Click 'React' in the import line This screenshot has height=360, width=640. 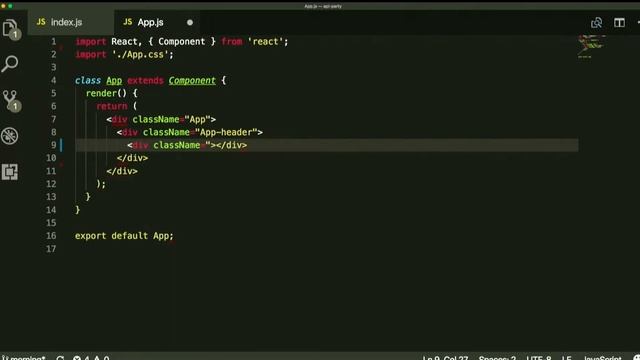point(125,42)
